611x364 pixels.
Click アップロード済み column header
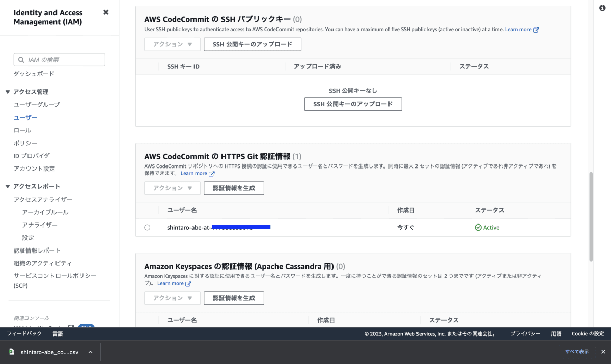point(318,67)
